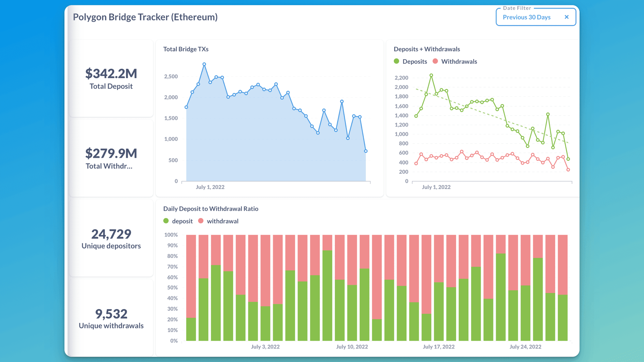644x362 pixels.
Task: Click 2,500 y-axis label in Total Bridge TXs
Action: [171, 77]
